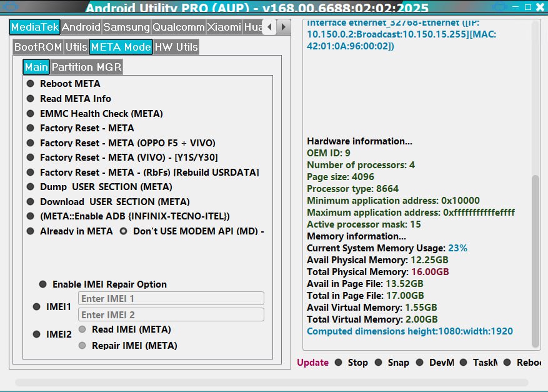Select Repair IMEI (META)
The height and width of the screenshot is (392, 548).
pos(128,346)
